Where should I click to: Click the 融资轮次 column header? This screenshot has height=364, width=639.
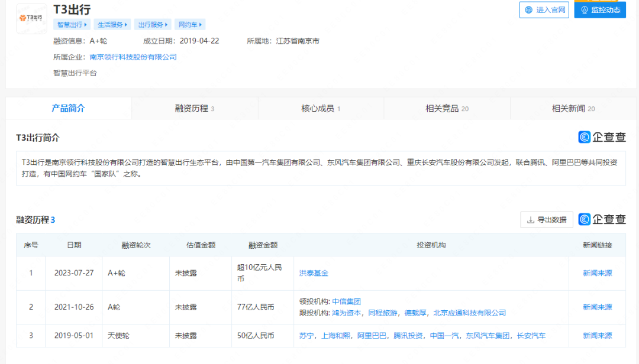pos(136,245)
